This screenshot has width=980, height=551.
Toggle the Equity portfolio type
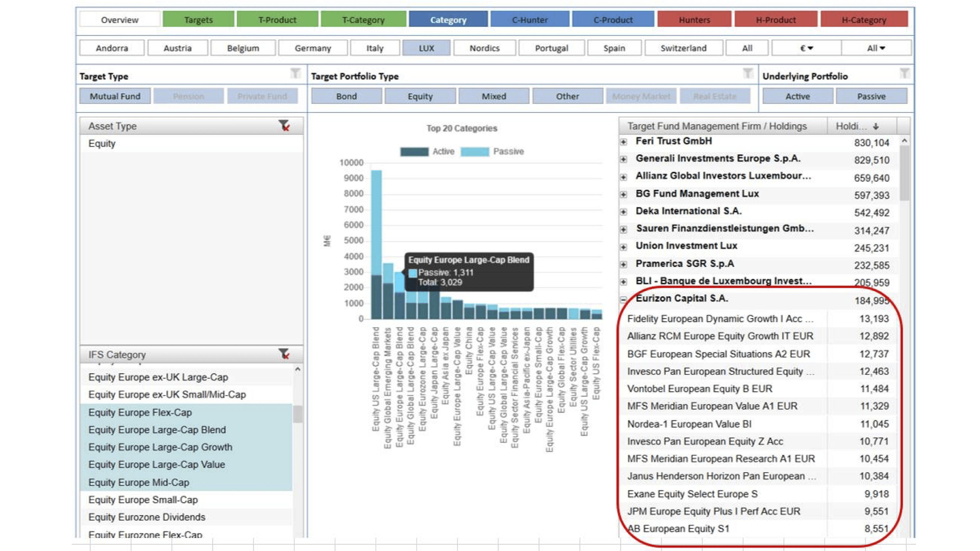[x=420, y=96]
